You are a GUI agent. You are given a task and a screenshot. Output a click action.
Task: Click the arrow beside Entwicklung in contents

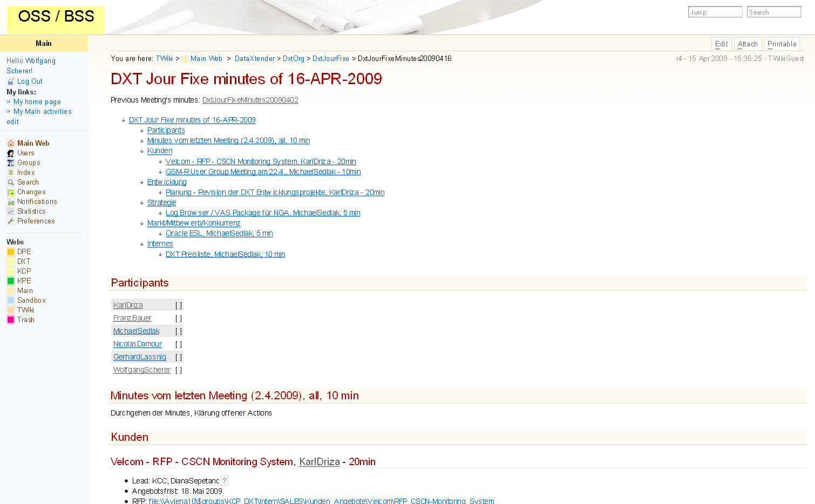point(142,182)
